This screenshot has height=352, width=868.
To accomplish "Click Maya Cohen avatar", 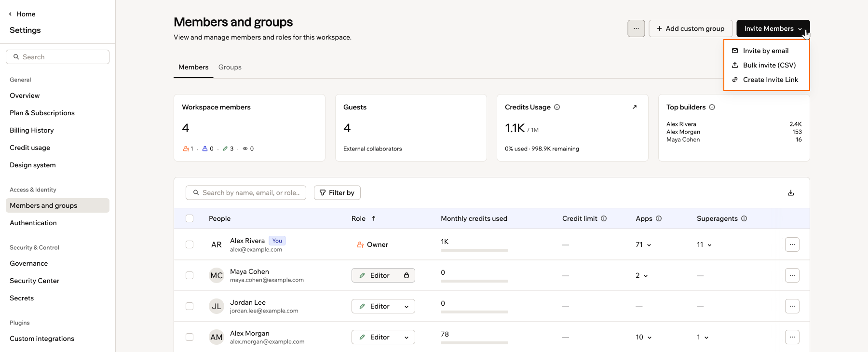I will tap(217, 275).
